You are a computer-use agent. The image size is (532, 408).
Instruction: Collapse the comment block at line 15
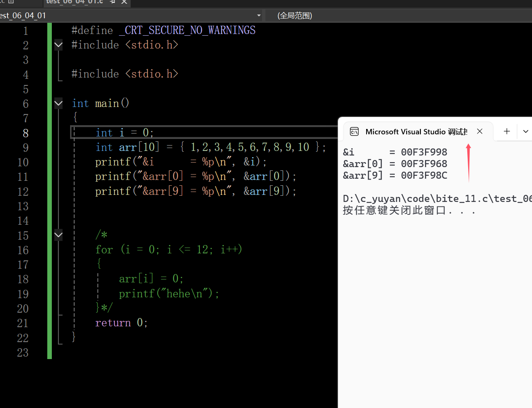click(58, 235)
